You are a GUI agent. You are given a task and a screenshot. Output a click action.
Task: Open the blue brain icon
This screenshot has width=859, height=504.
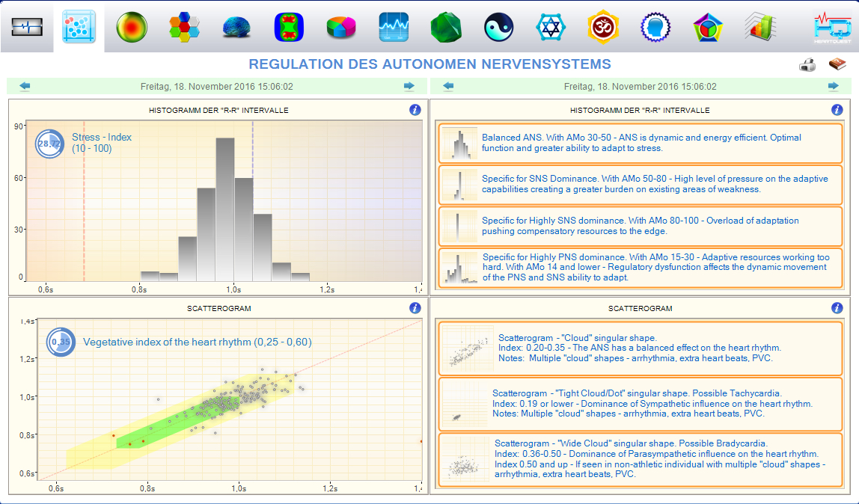[236, 28]
